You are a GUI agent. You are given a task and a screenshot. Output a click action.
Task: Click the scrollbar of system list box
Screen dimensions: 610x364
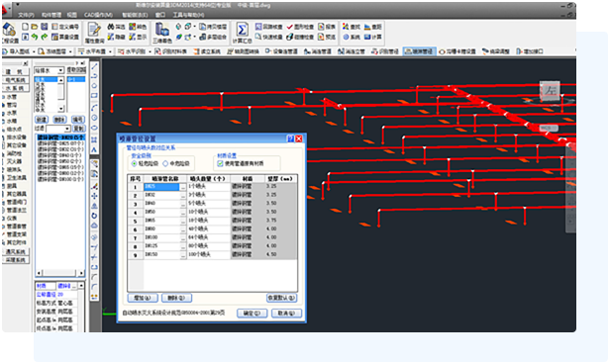pyautogui.click(x=61, y=94)
